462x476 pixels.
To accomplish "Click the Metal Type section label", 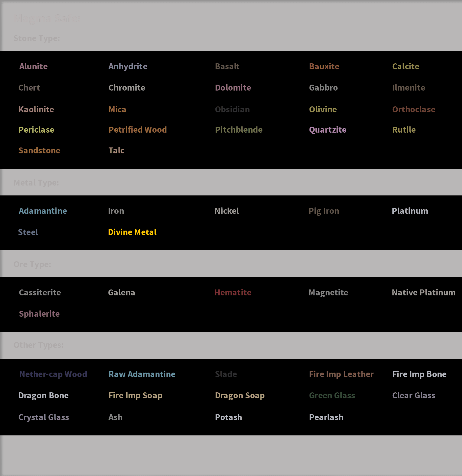I will tap(36, 183).
